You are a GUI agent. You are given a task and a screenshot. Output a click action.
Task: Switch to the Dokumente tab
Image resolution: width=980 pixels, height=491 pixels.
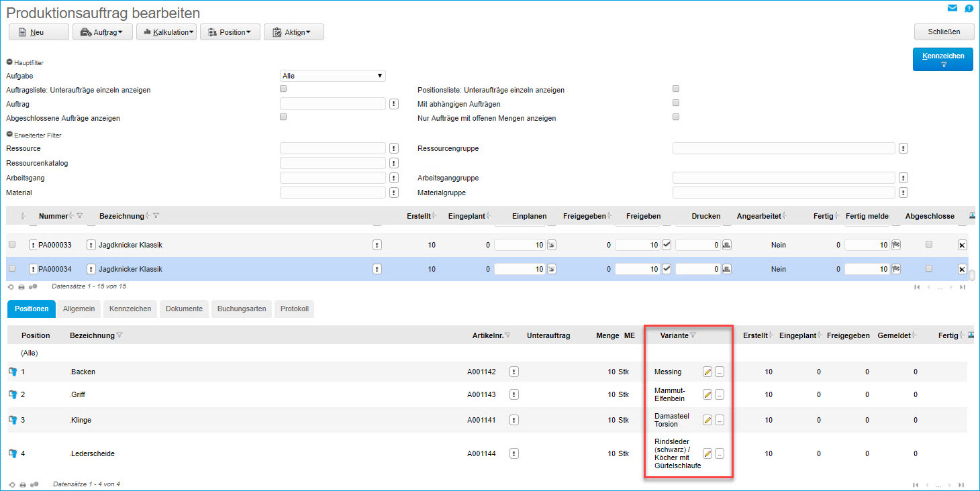(x=184, y=309)
